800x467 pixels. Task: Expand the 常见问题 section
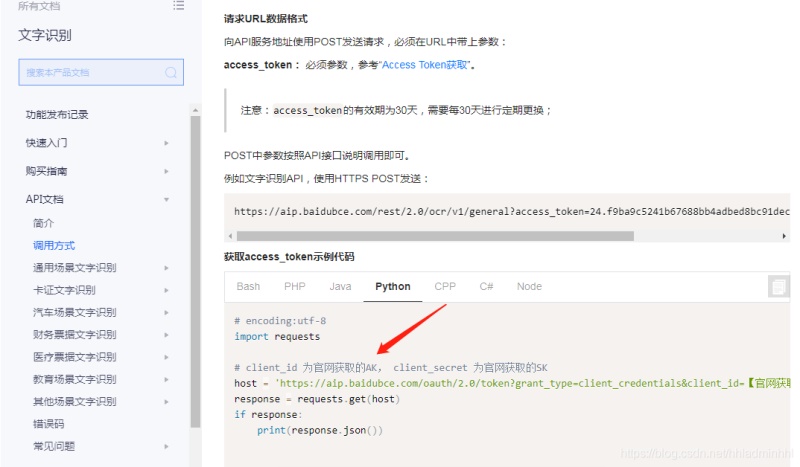point(166,447)
